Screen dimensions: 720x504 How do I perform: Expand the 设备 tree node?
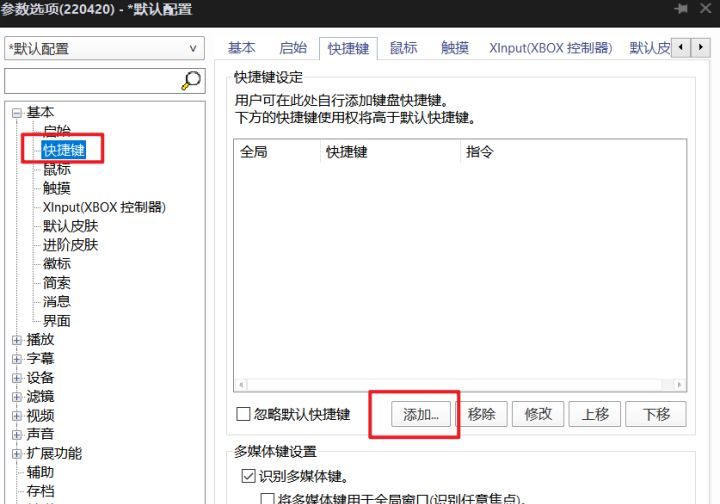pos(17,378)
